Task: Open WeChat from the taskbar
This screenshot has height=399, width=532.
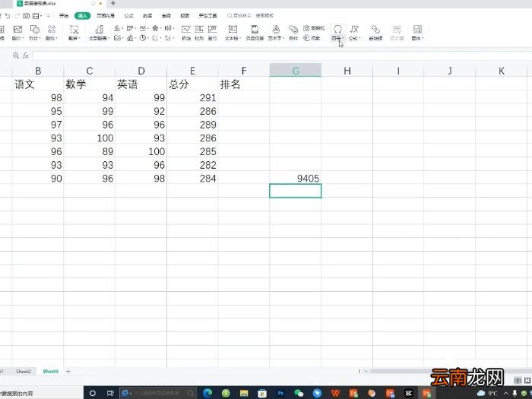Action: point(299,393)
